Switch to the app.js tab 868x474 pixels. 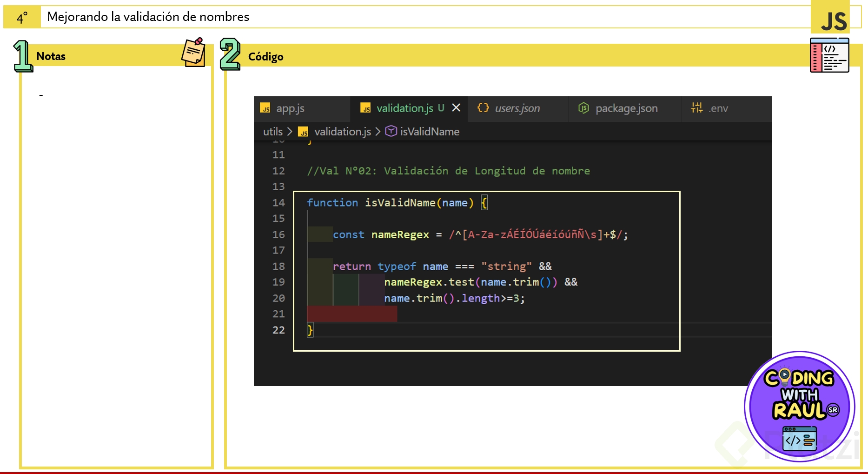[290, 108]
